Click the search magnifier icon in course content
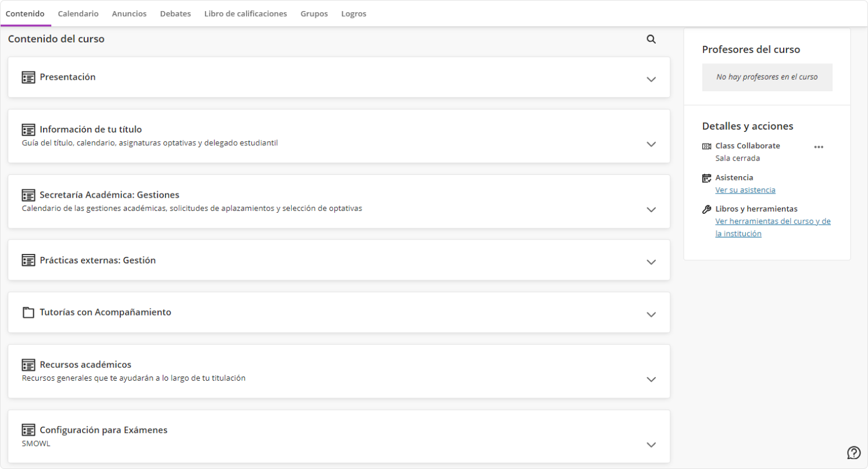 click(651, 40)
